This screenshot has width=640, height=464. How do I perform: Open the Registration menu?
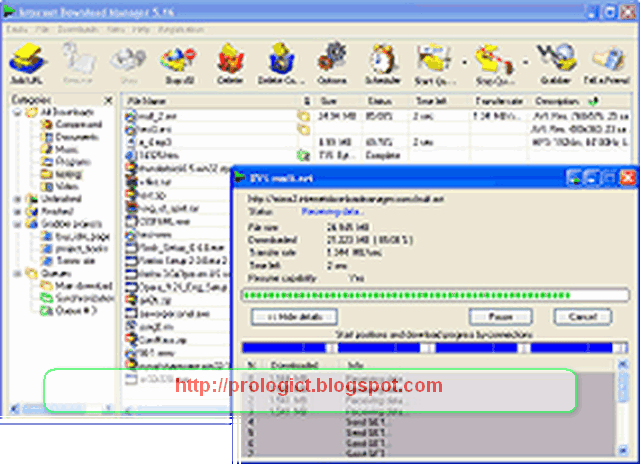(180, 30)
